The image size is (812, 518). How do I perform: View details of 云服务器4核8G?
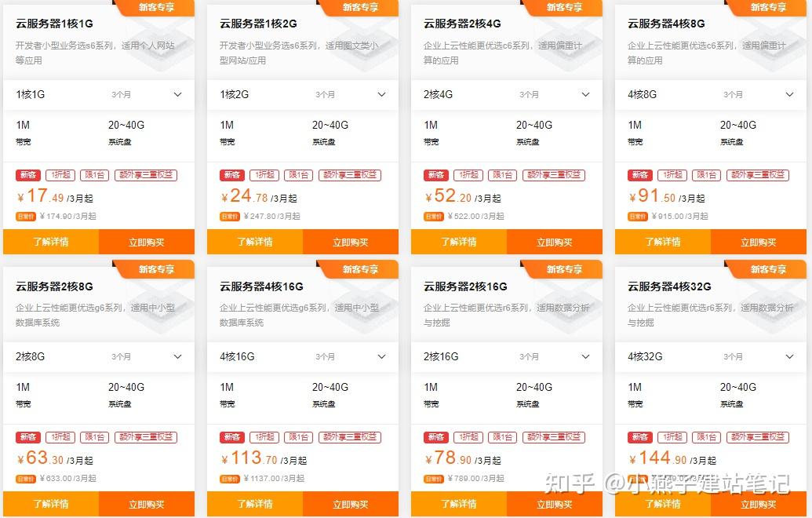[x=663, y=242]
